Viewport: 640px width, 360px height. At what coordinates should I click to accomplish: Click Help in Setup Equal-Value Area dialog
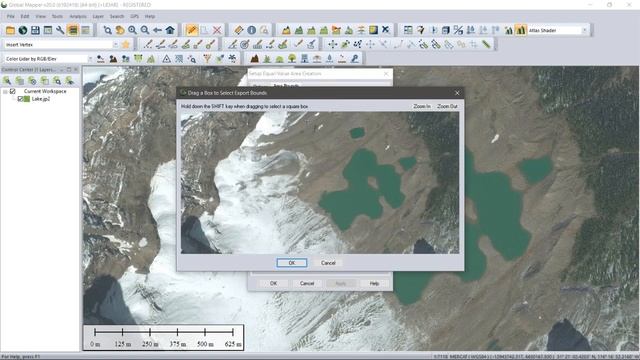[x=374, y=283]
